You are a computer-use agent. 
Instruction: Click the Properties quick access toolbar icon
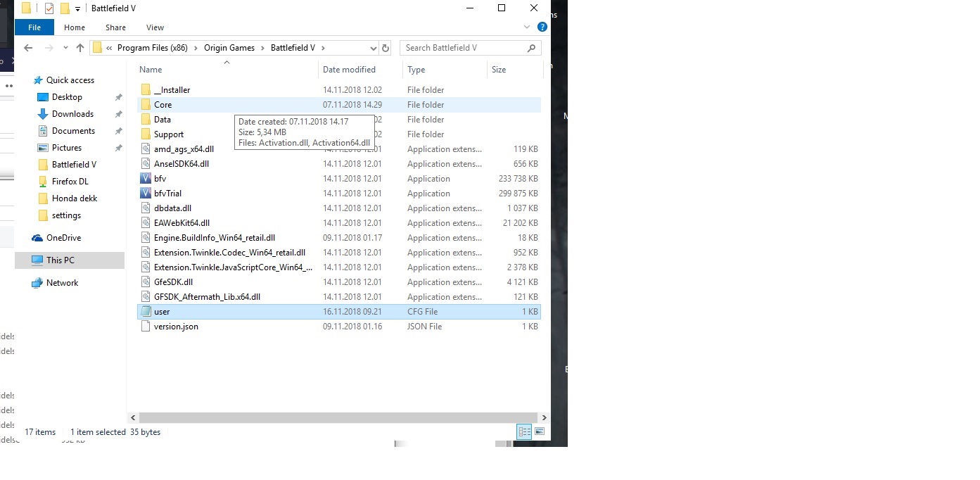click(x=49, y=8)
